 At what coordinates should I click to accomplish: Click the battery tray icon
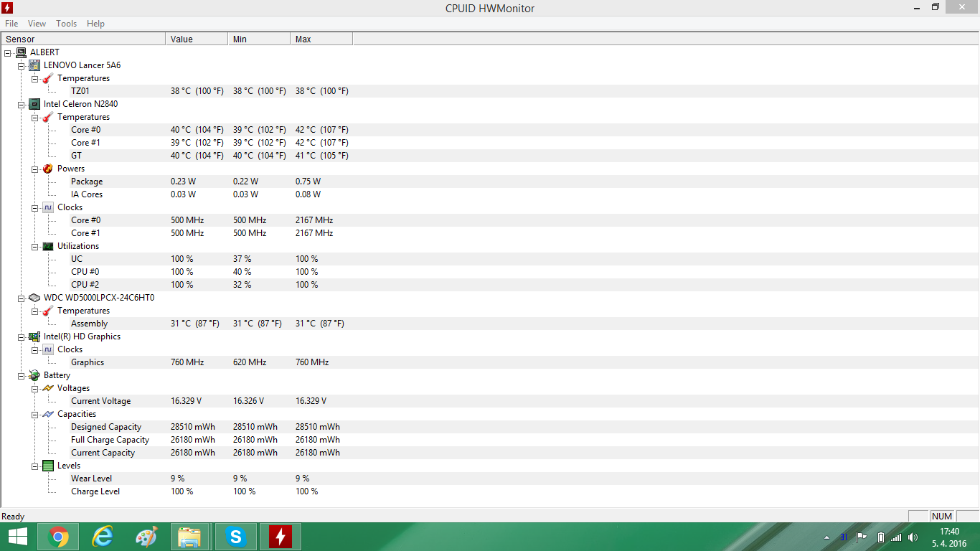click(x=881, y=537)
